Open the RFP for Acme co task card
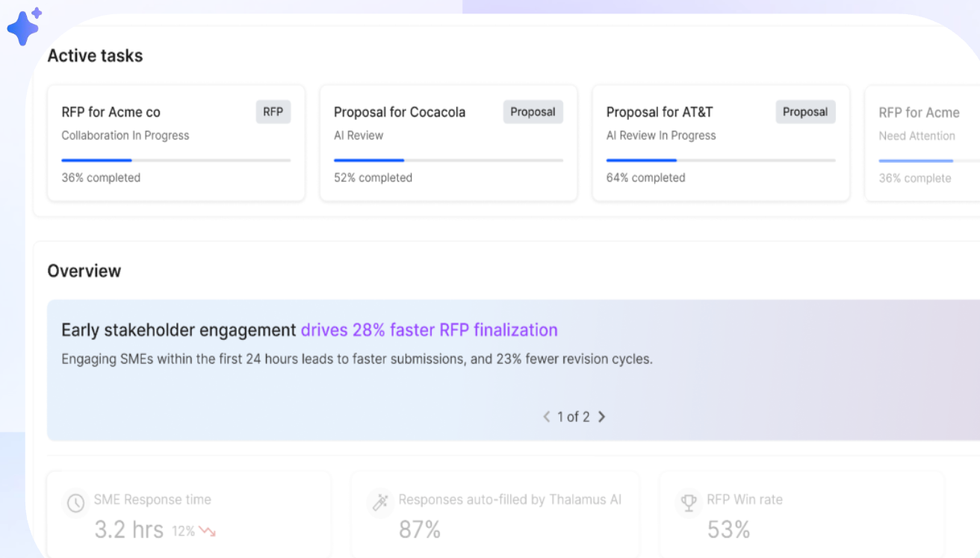Screen dimensions: 980x558 click(x=176, y=143)
